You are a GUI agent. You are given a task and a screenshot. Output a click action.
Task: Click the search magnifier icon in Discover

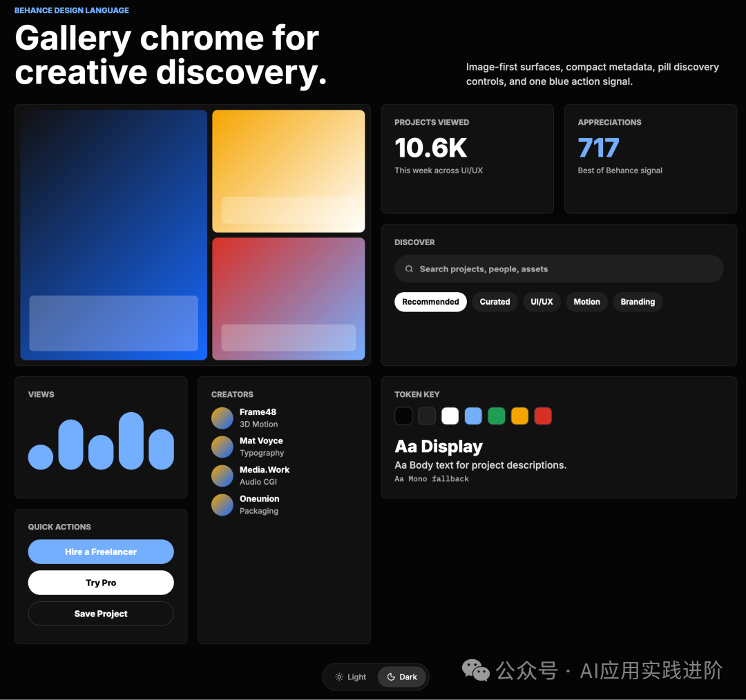409,269
